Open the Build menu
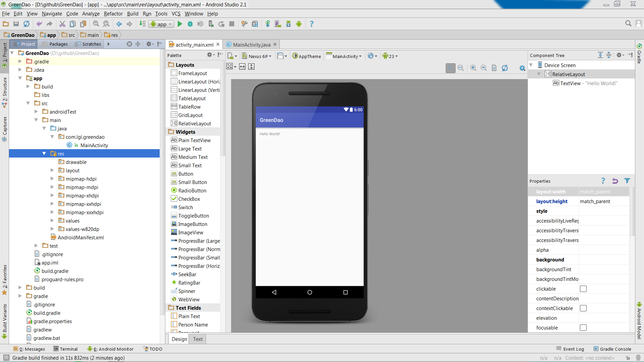The width and height of the screenshot is (644, 362). point(133,14)
